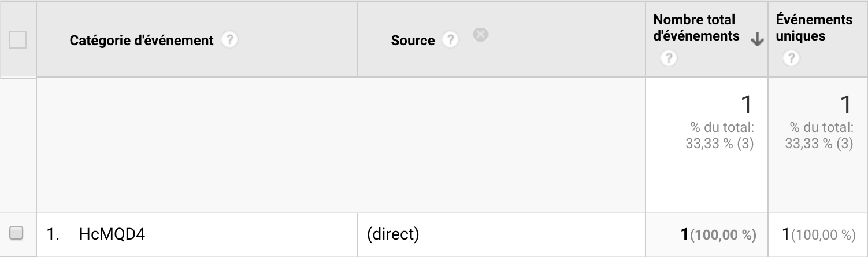
Task: Open help icon beside Catégorie d'événement
Action: [229, 41]
